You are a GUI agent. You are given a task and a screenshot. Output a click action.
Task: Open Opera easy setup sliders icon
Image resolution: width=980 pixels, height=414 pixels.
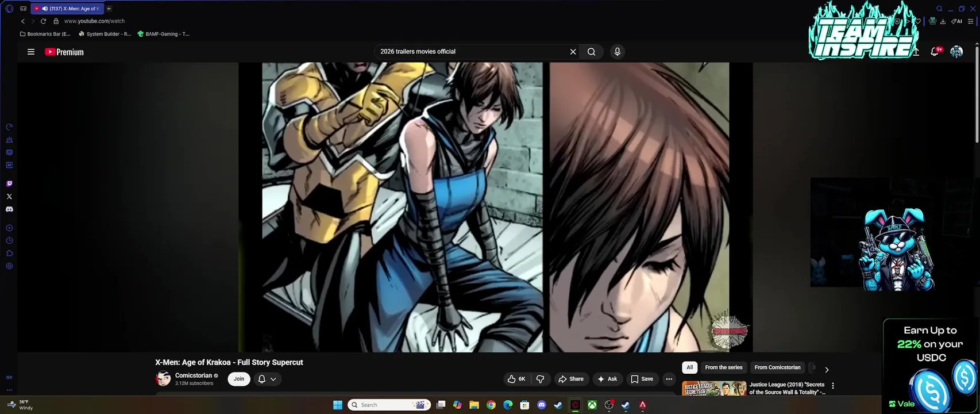971,21
